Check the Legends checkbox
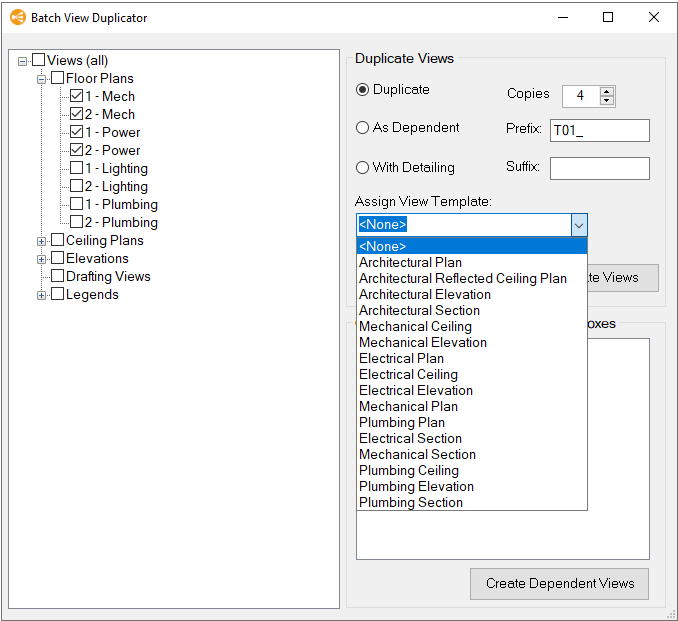Viewport: 678px width, 621px height. [58, 294]
